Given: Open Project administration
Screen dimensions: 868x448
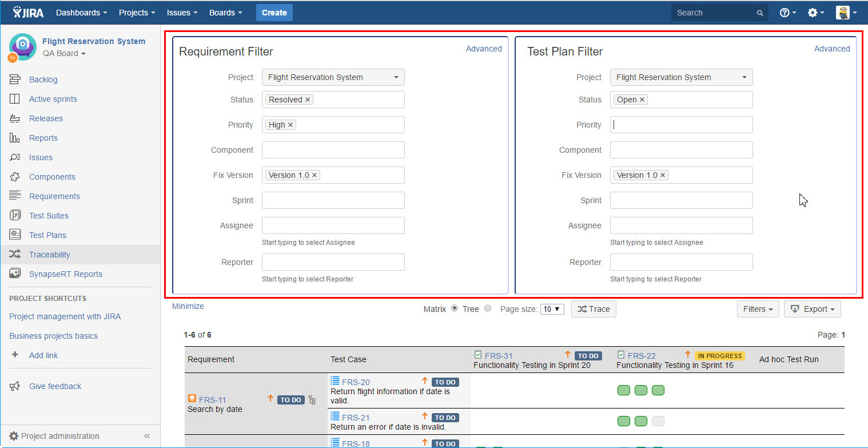Looking at the screenshot, I should (60, 436).
